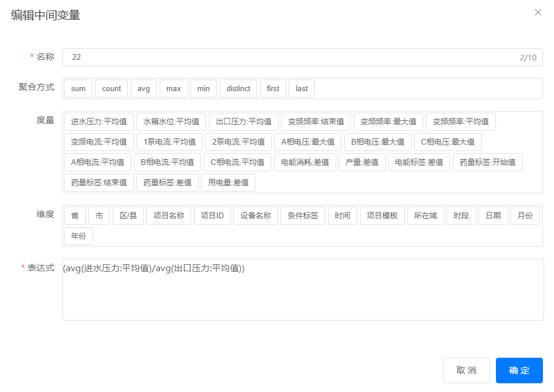This screenshot has height=392, width=554.
Task: Click the 时段 dimension tag
Action: [x=462, y=215]
